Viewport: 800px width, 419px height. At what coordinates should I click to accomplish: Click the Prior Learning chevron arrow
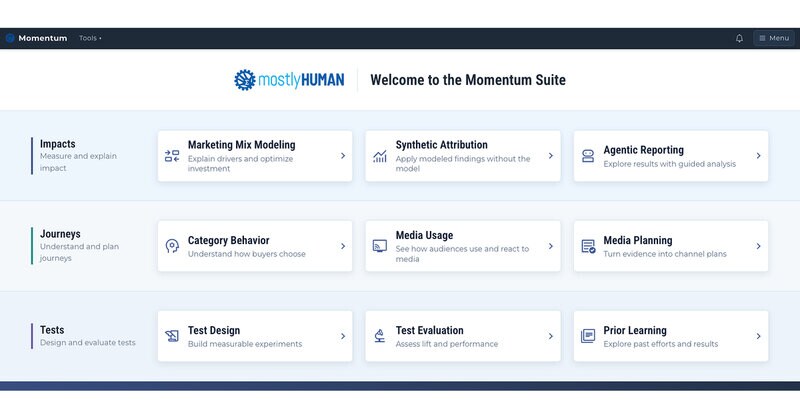[758, 336]
